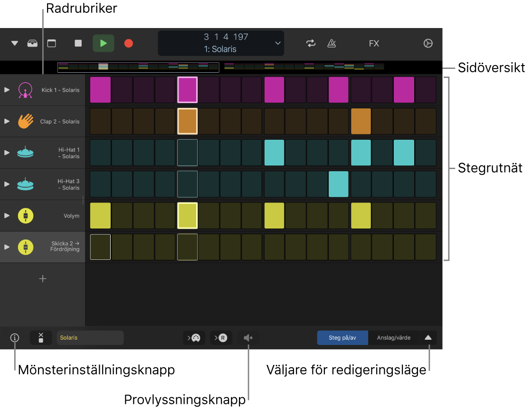Viewport: 532px width, 411px height.
Task: Click the Hi-Hat 3 cymbal icon
Action: [x=26, y=184]
